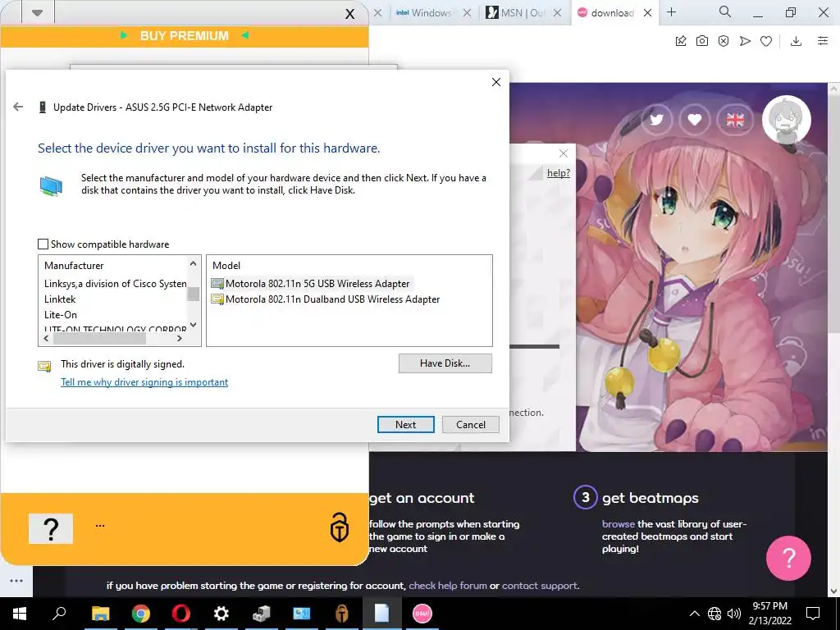The image size is (840, 630).
Task: Expand the orange panel dropdown arrow
Action: (37, 13)
